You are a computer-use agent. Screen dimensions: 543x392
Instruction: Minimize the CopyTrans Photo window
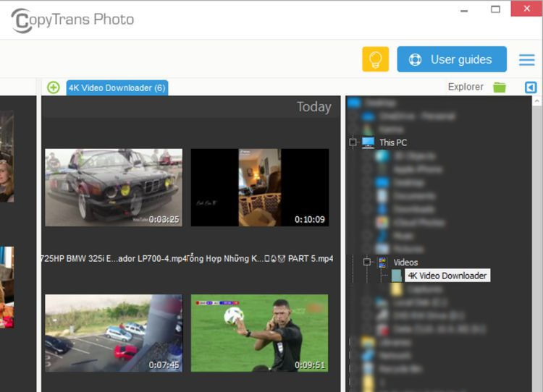(x=464, y=10)
